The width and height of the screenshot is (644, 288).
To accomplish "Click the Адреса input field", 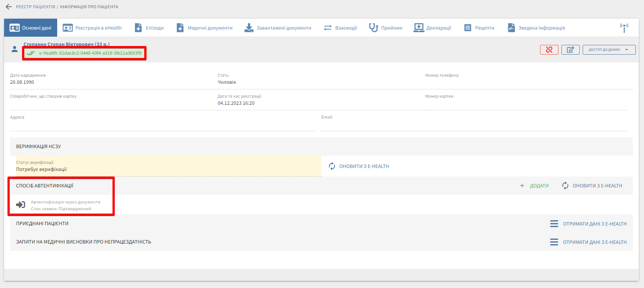I will pos(163,126).
